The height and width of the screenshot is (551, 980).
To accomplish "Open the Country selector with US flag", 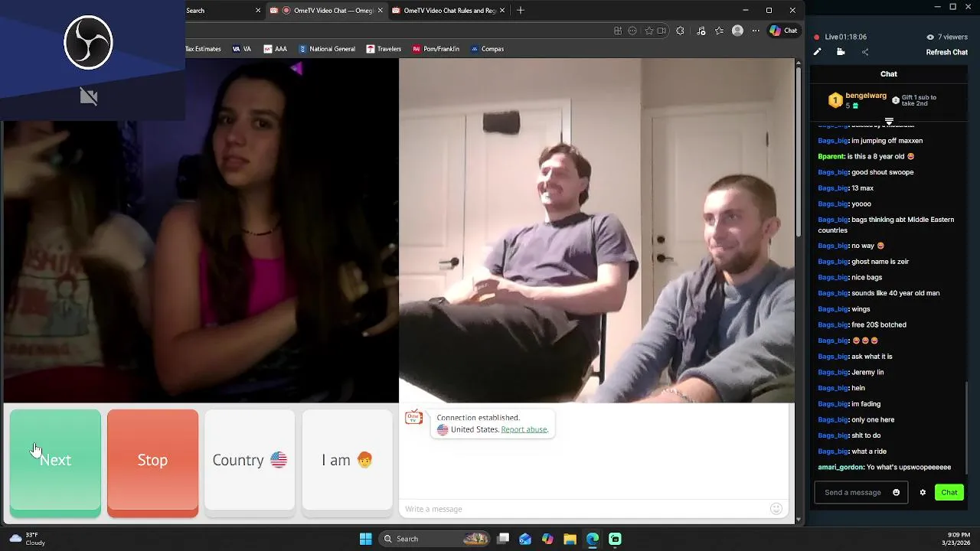I will click(250, 460).
